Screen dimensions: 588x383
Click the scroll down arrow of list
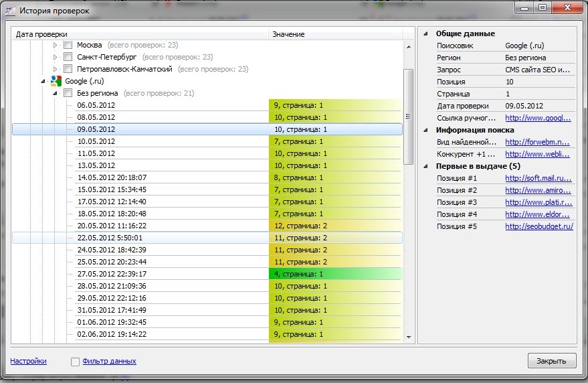pyautogui.click(x=408, y=338)
